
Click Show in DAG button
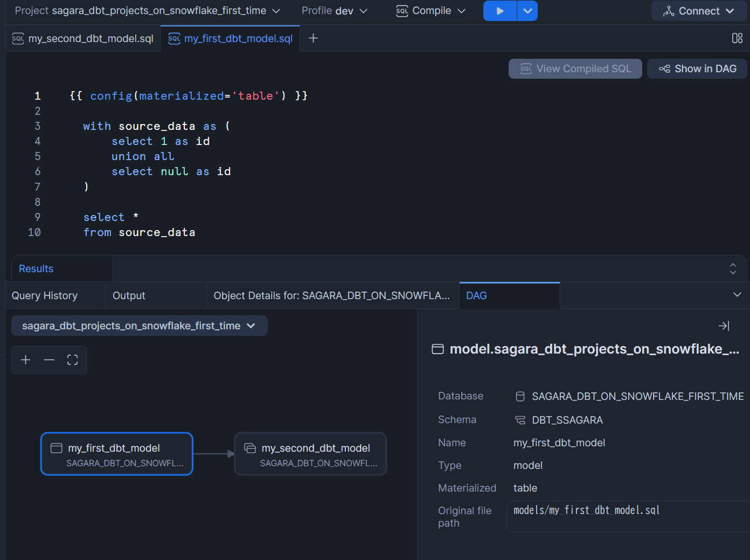click(697, 68)
